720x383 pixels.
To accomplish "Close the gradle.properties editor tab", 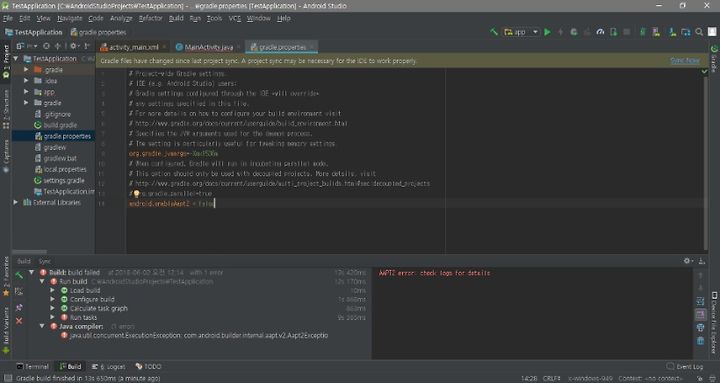I will [312, 47].
